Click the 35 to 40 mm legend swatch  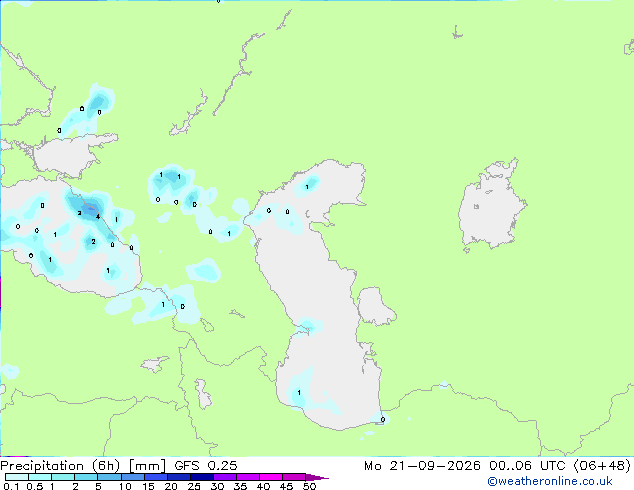248,477
